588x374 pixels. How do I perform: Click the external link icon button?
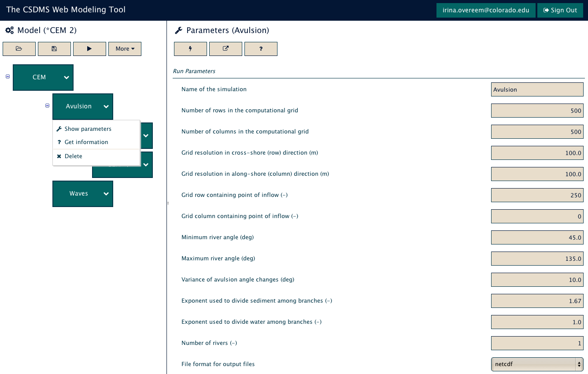tap(226, 49)
